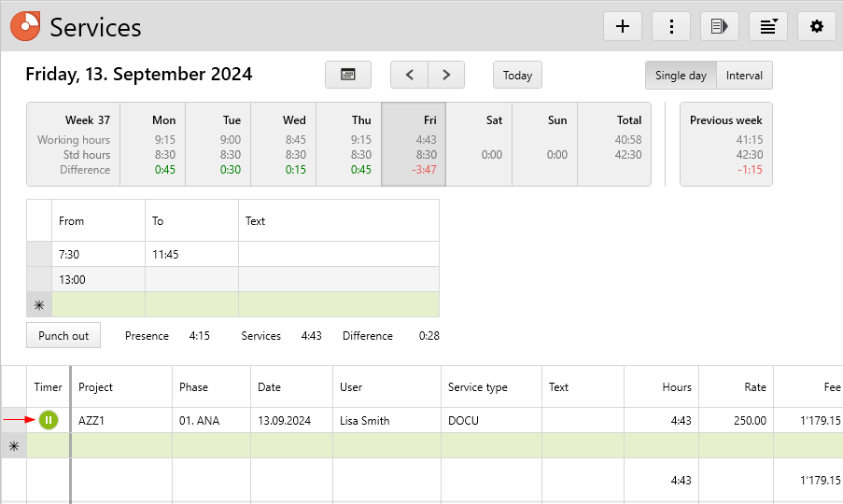The height and width of the screenshot is (504, 843).
Task: Select the Wed column in week overview
Action: [x=284, y=145]
